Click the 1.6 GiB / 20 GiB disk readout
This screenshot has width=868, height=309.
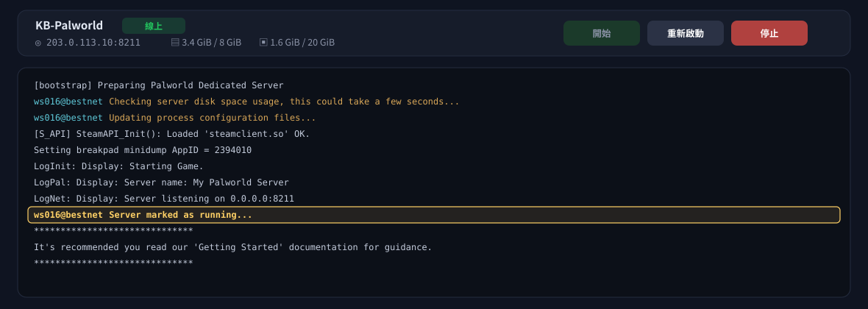[x=302, y=43]
